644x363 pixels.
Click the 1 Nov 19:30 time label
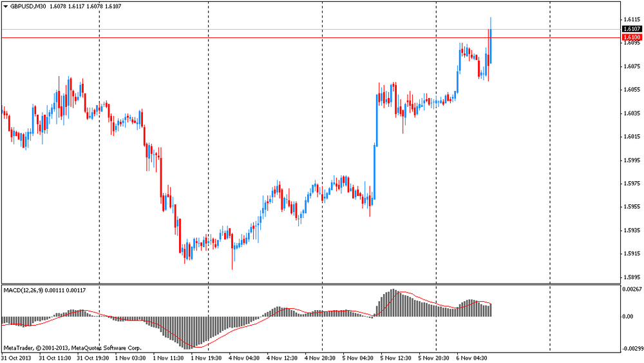coord(208,357)
